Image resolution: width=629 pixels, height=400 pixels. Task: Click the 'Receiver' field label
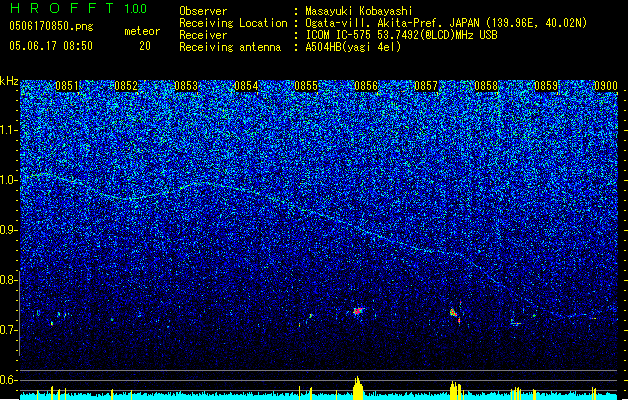point(203,35)
